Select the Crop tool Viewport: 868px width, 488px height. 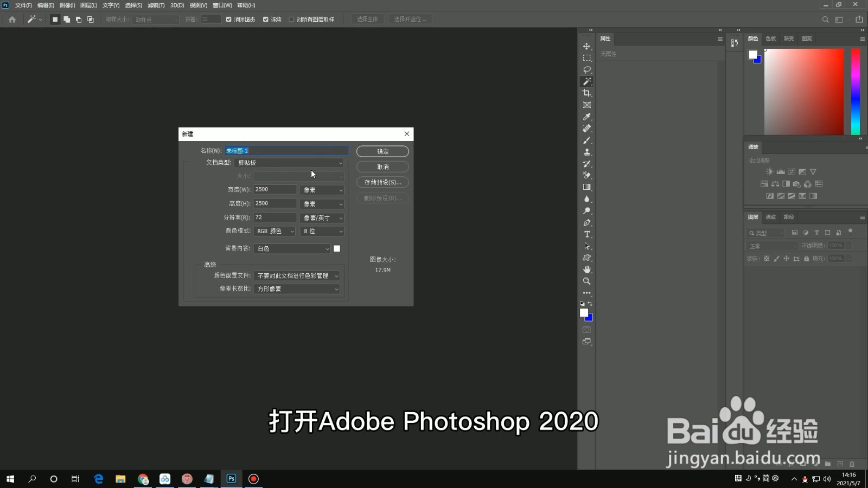point(586,93)
